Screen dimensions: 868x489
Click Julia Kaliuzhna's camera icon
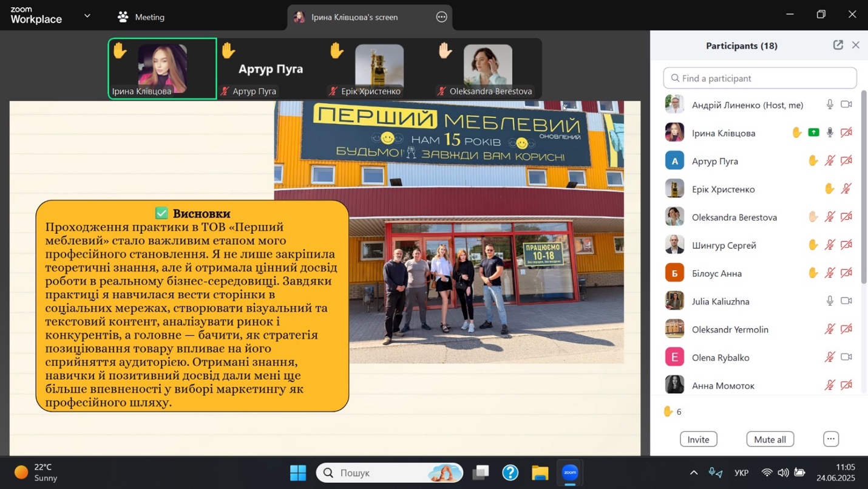click(x=847, y=301)
